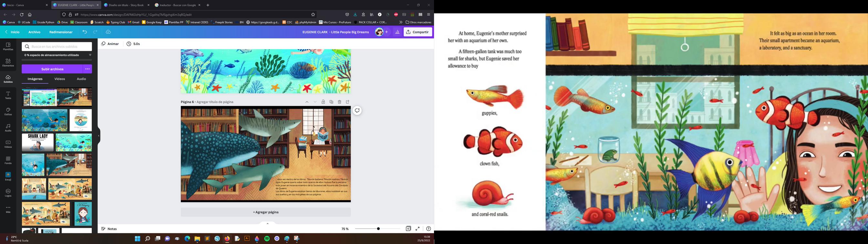Add a new page after Página 6

(x=347, y=102)
